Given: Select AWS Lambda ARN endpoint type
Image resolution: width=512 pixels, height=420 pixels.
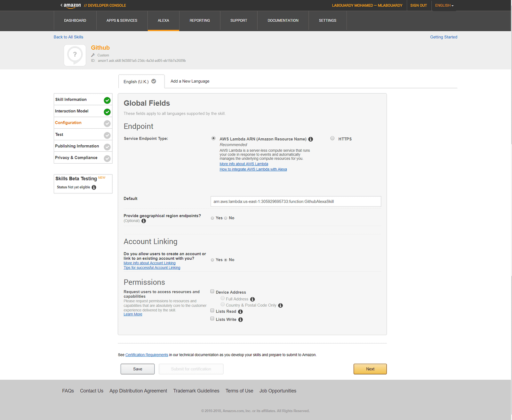Looking at the screenshot, I should pos(213,138).
